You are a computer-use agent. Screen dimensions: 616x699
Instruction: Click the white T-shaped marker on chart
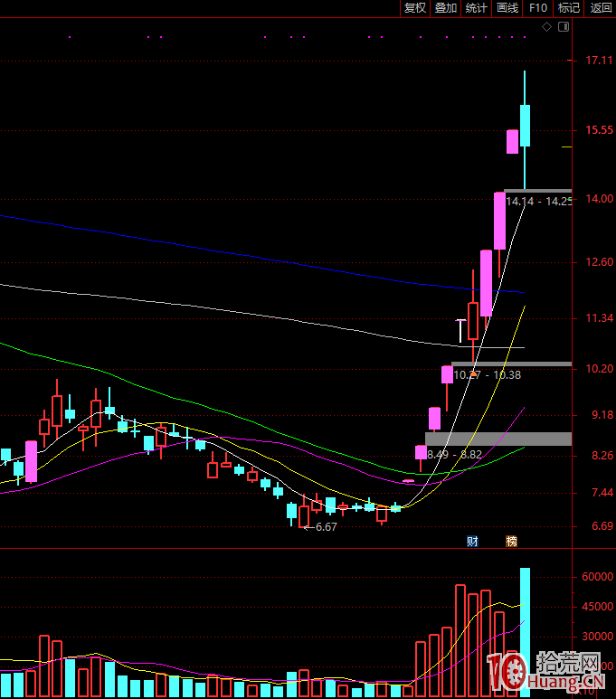pyautogui.click(x=460, y=331)
